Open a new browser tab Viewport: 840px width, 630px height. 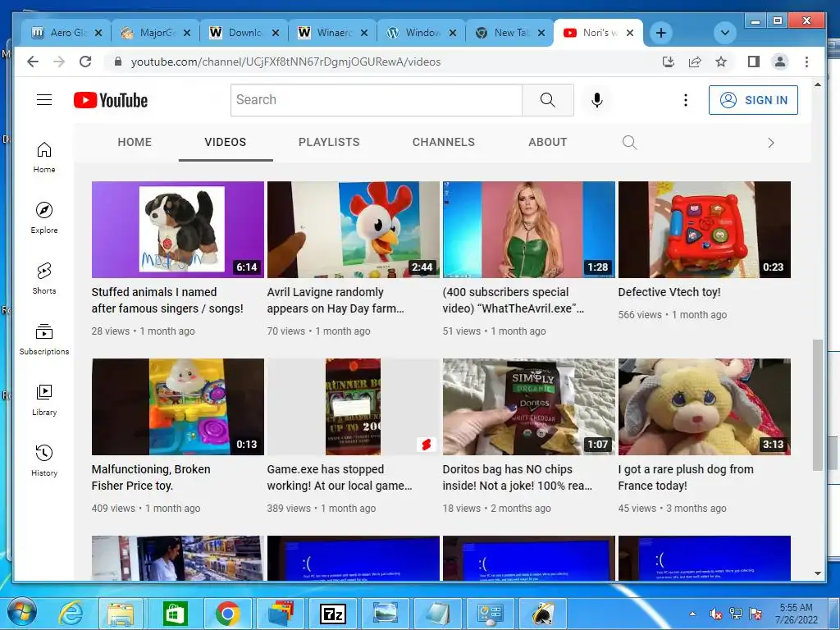pyautogui.click(x=661, y=33)
